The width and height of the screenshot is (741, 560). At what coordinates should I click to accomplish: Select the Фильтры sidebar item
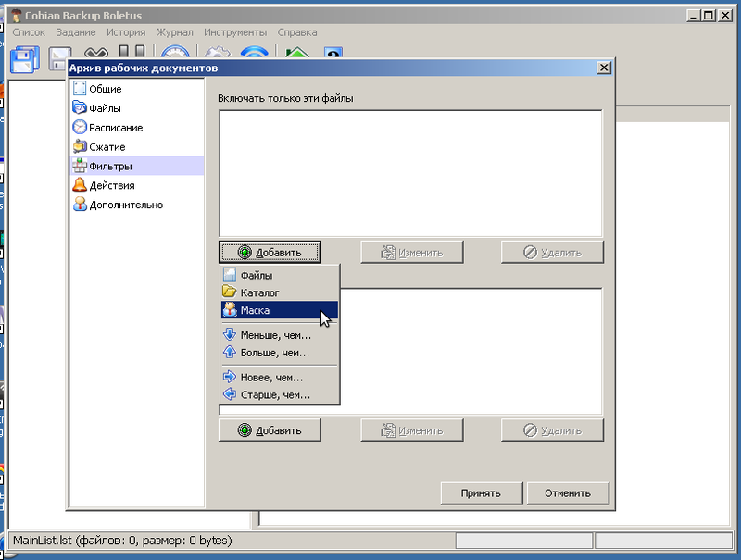pos(109,167)
